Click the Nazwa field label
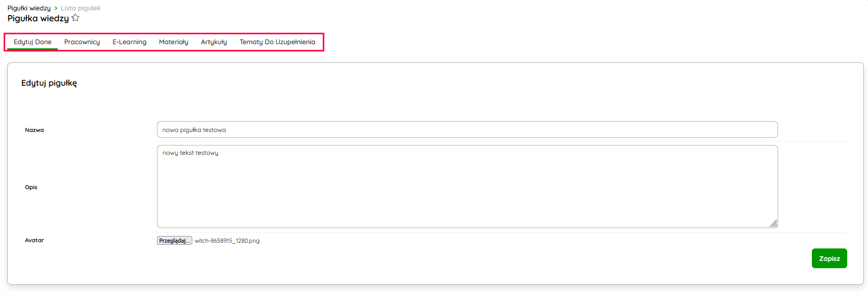 (34, 130)
